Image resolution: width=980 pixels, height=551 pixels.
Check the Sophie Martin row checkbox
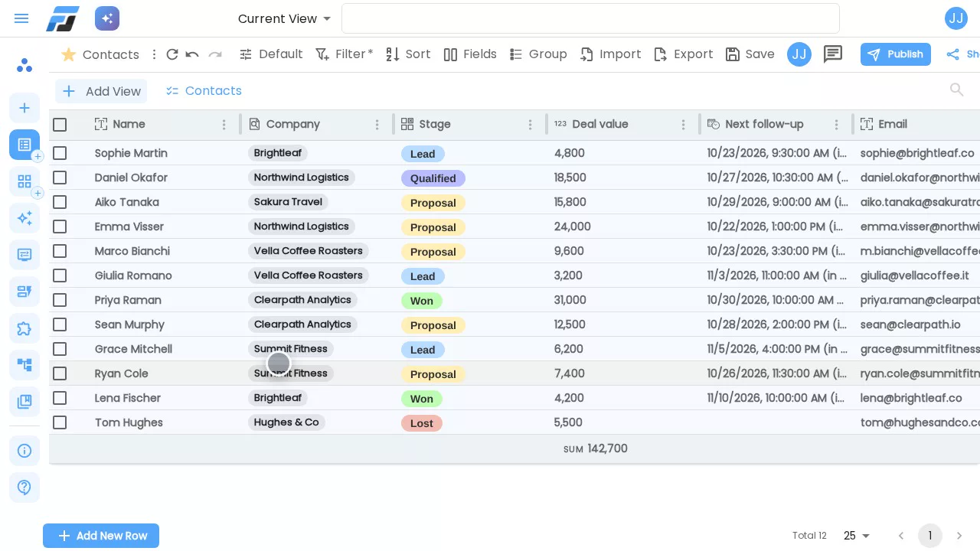(x=60, y=153)
